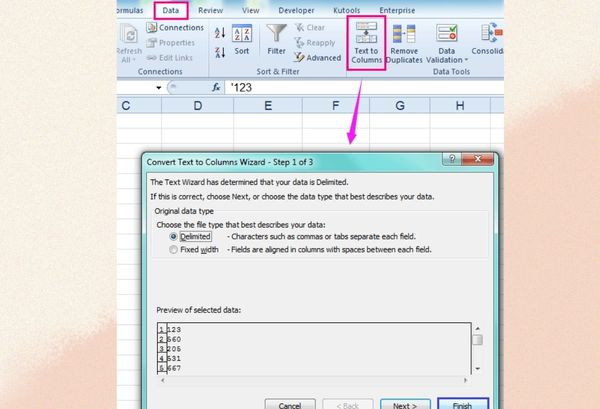Clear the applied filter
This screenshot has width=600, height=409.
pyautogui.click(x=310, y=28)
